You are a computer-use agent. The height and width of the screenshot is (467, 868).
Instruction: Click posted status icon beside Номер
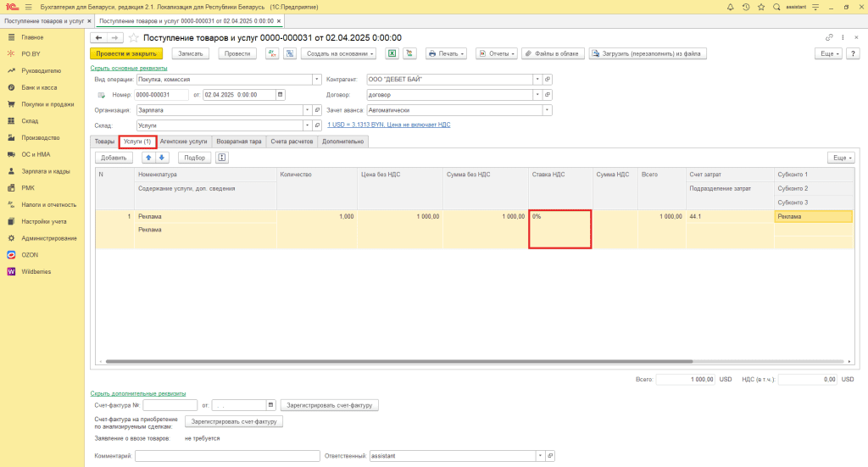[x=102, y=95]
